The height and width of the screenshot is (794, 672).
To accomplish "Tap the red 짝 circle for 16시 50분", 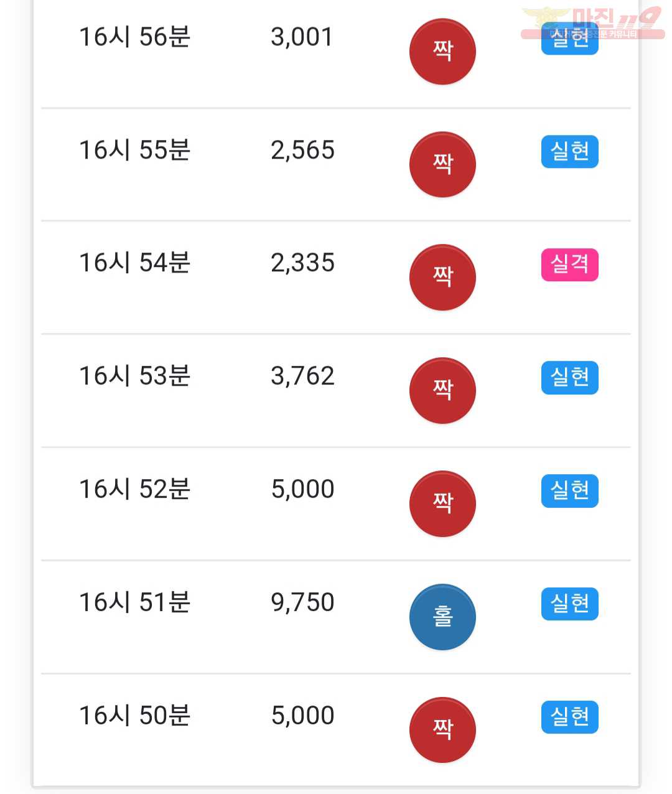I will coord(442,730).
